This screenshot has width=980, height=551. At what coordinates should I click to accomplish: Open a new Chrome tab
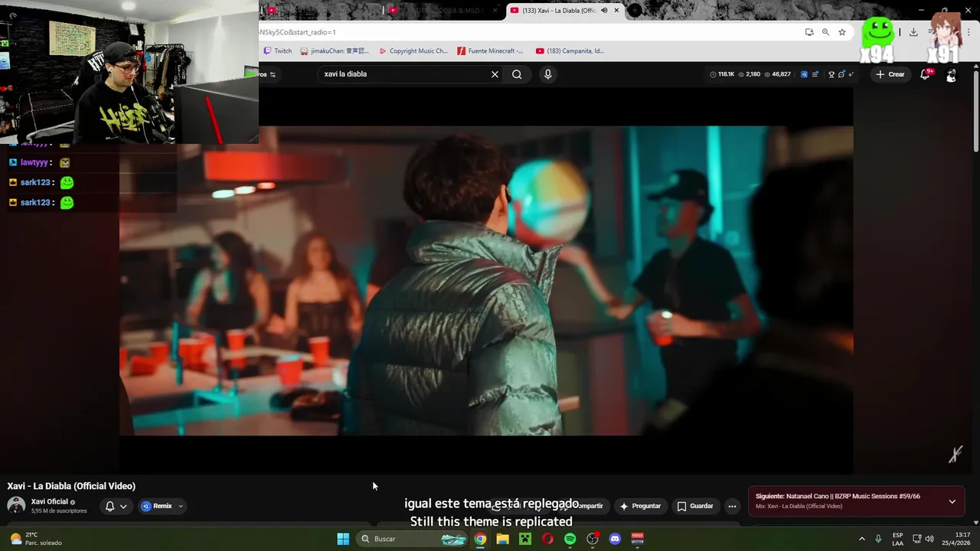[635, 11]
